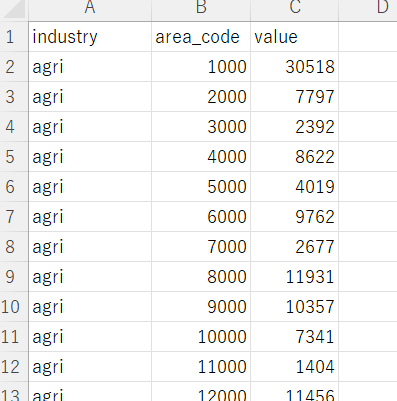Click area_code cell 4000
This screenshot has height=401, width=397.
point(201,157)
